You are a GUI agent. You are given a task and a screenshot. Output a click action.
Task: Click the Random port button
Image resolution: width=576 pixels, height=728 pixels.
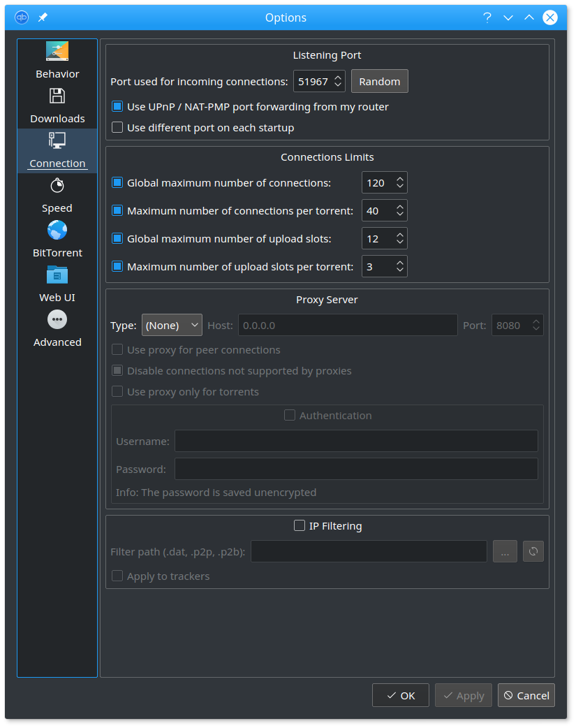(380, 81)
